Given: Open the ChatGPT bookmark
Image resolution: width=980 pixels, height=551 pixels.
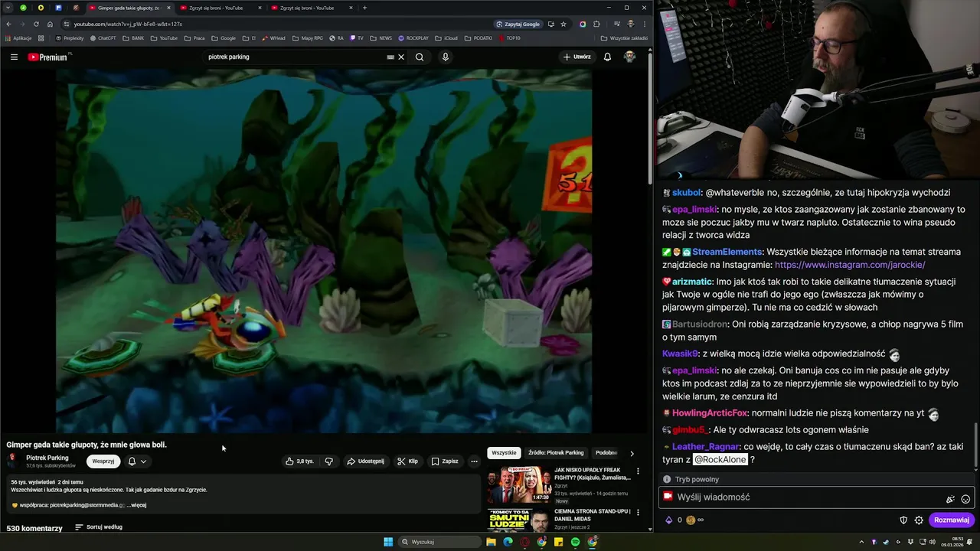Looking at the screenshot, I should tap(103, 37).
